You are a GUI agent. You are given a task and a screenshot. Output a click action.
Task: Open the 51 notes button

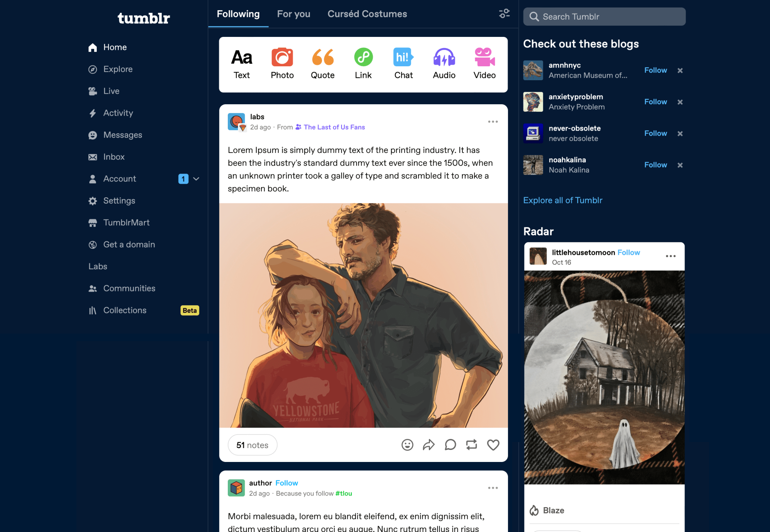pos(252,445)
